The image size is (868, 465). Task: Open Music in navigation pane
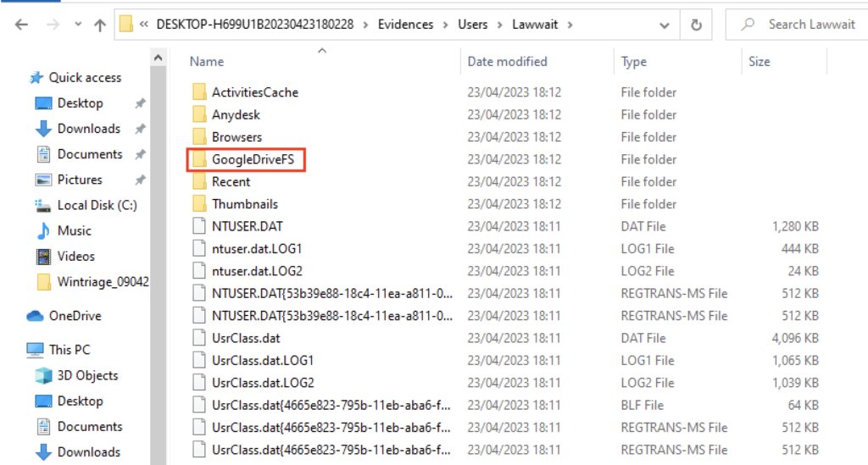pos(75,230)
